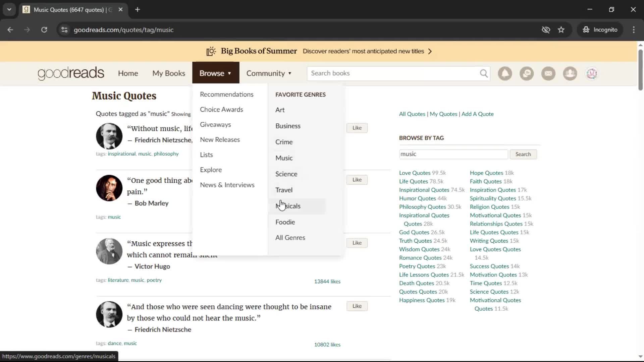The height and width of the screenshot is (362, 644).
Task: Choose the Science genre
Action: pos(286,174)
